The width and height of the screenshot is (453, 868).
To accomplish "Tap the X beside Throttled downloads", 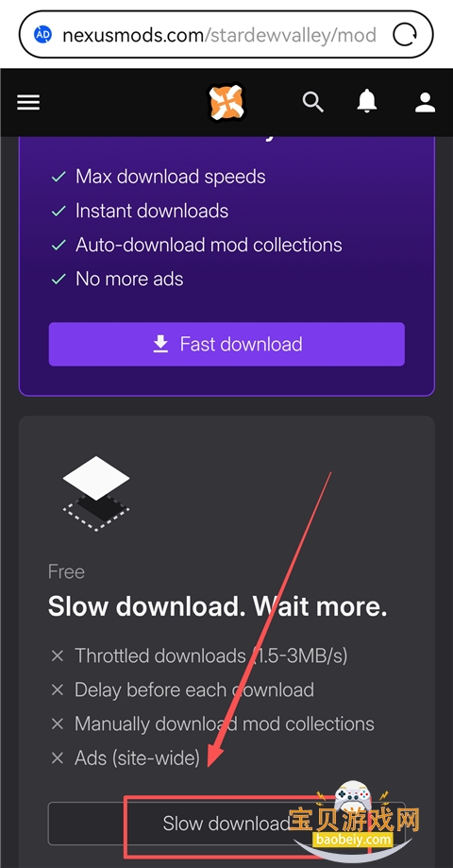I will tap(58, 656).
